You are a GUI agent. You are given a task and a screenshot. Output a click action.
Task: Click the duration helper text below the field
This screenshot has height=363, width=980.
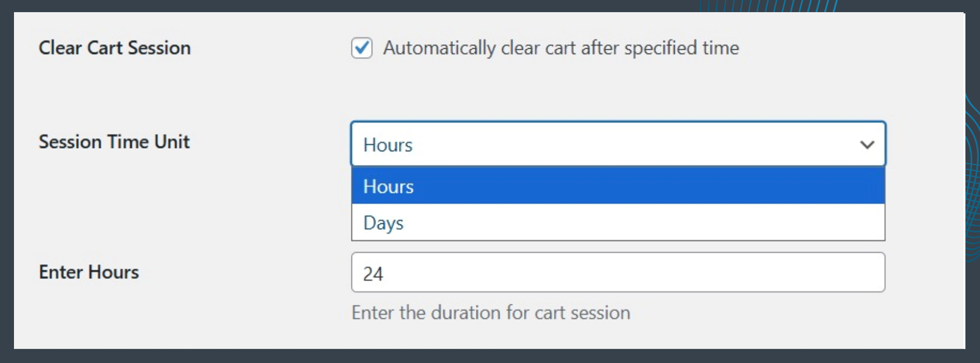pyautogui.click(x=492, y=312)
